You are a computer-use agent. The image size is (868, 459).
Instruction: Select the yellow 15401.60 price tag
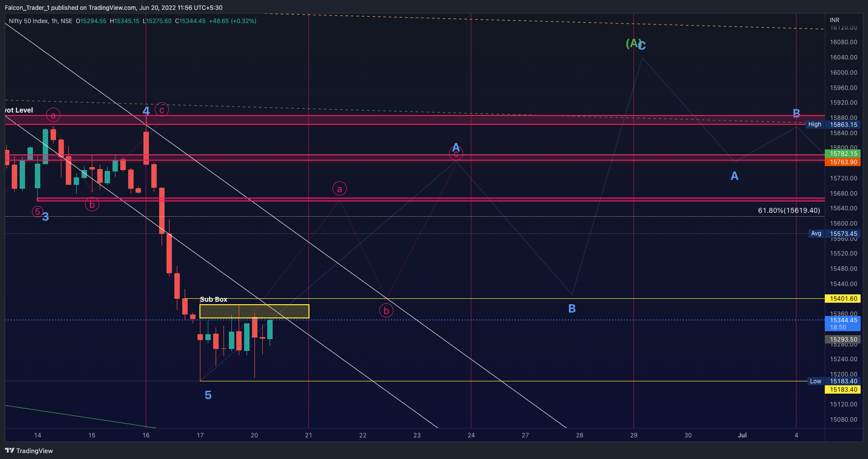[843, 299]
